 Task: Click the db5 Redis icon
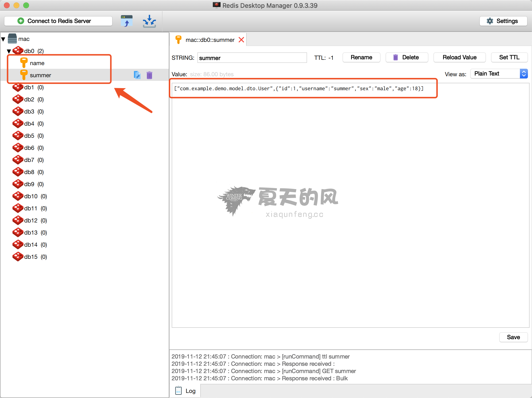[x=18, y=136]
